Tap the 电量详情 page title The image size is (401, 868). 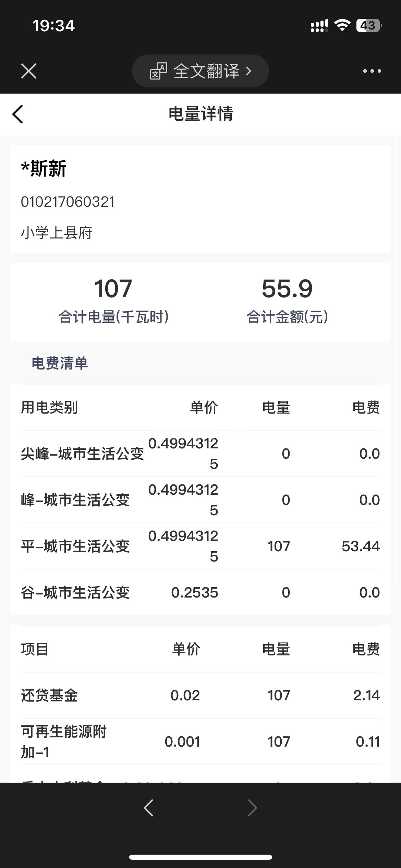(x=200, y=114)
